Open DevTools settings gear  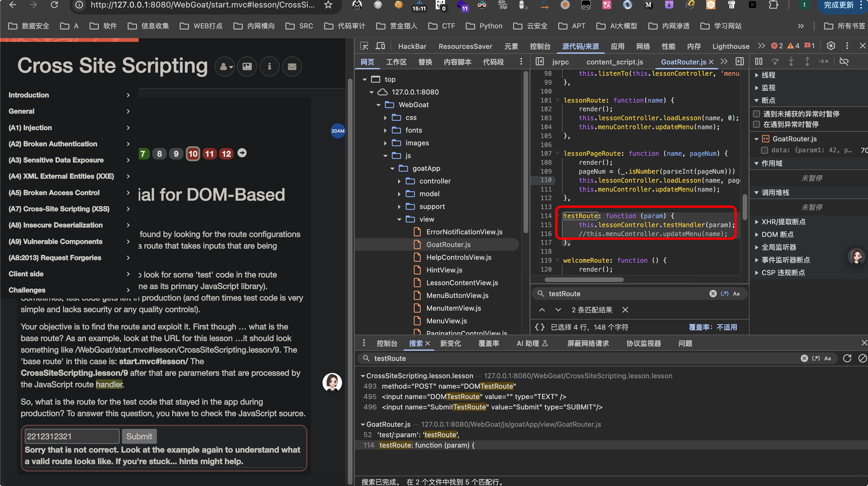pos(831,46)
